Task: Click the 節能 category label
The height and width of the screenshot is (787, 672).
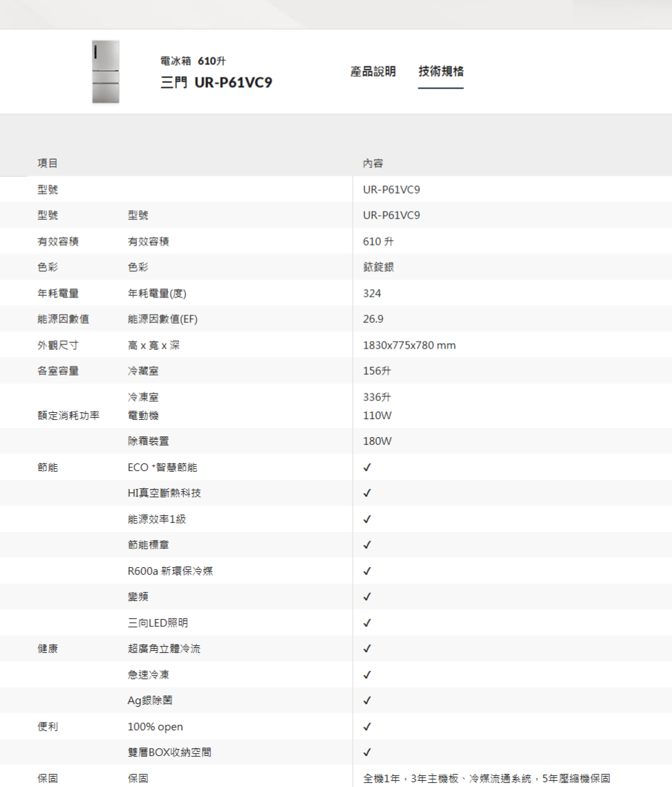Action: tap(48, 467)
